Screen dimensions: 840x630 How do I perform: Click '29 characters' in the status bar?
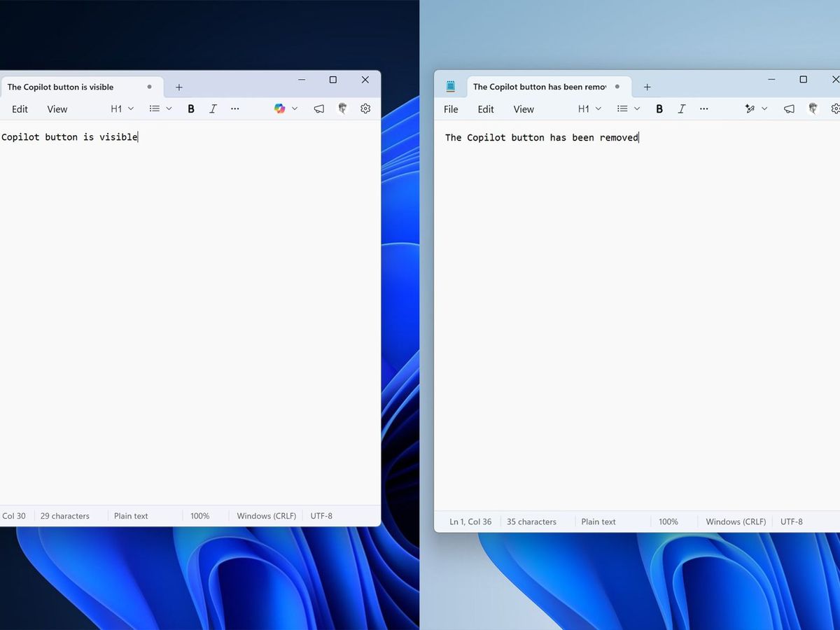pos(65,516)
